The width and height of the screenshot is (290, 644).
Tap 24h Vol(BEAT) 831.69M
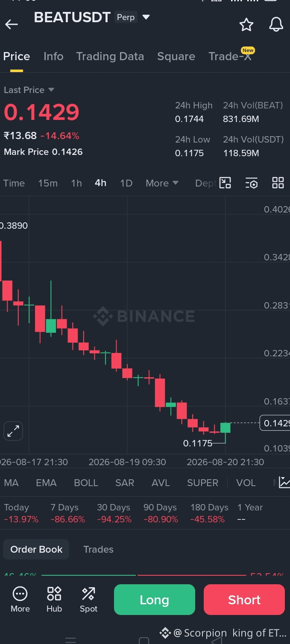click(x=241, y=119)
